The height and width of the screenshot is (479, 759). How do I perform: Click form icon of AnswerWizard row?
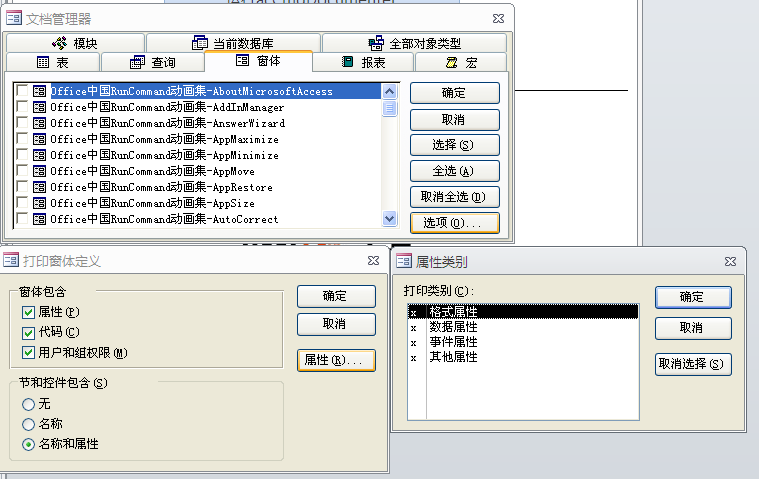[39, 123]
